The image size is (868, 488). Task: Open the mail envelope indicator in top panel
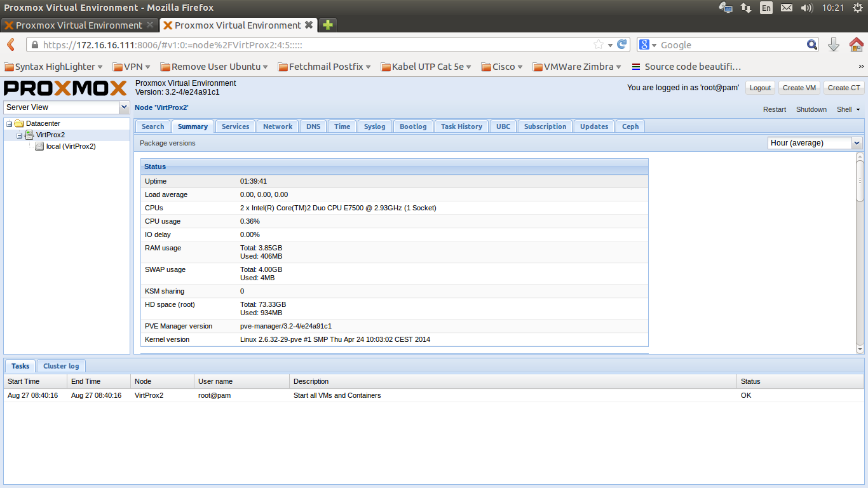coord(787,8)
